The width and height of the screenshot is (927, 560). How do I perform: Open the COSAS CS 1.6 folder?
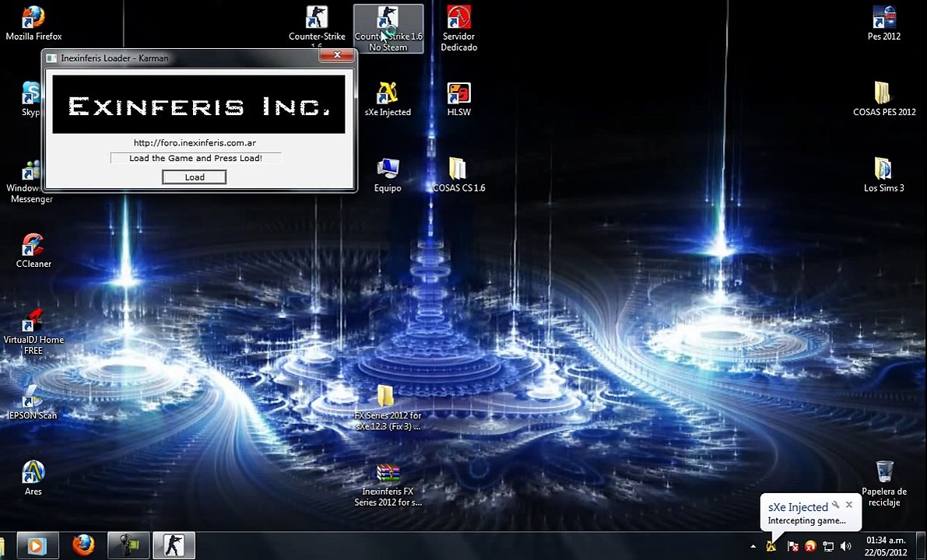(x=458, y=176)
